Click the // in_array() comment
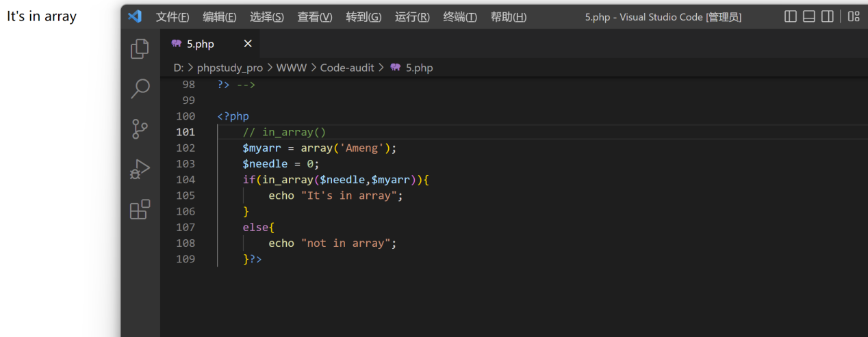868x337 pixels. 284,132
